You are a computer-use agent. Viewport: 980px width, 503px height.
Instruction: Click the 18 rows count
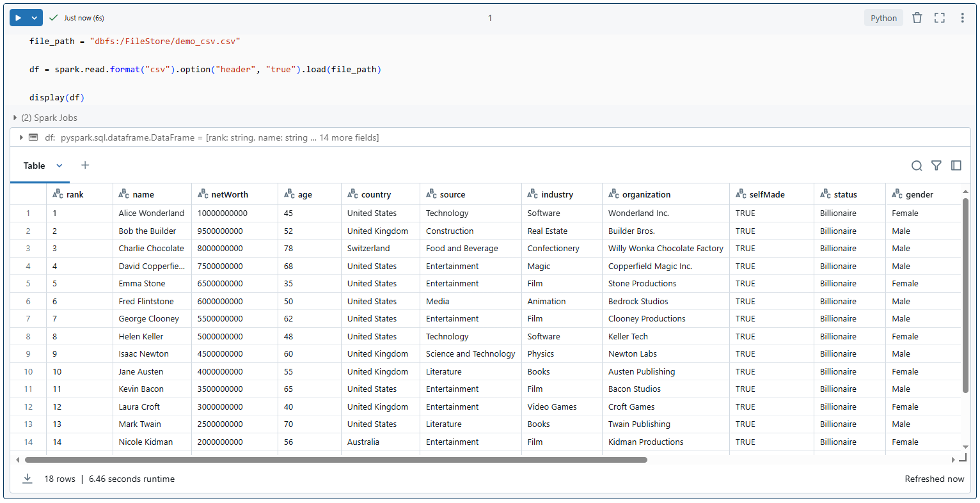tap(59, 479)
